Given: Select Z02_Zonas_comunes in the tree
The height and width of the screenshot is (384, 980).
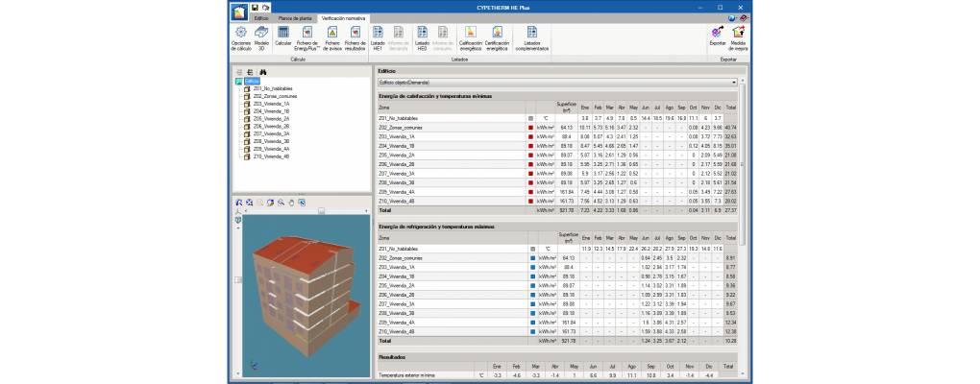Looking at the screenshot, I should coord(275,96).
